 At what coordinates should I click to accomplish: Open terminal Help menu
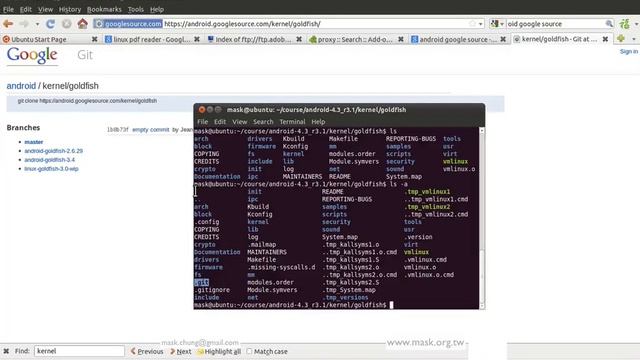(x=318, y=122)
